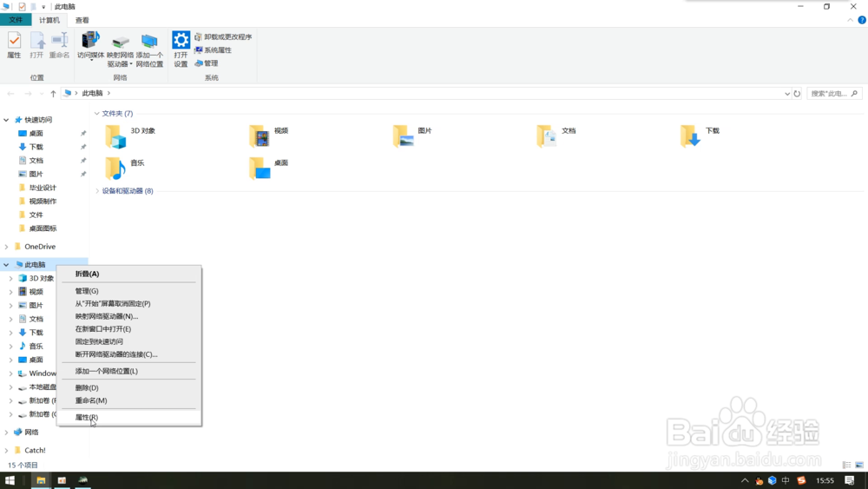This screenshot has width=868, height=489.
Task: Switch to large icons view in status bar
Action: click(x=859, y=466)
